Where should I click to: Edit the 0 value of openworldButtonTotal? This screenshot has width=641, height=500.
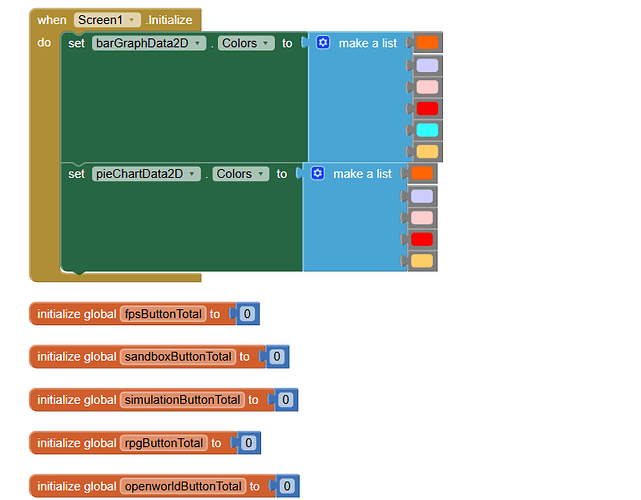tap(287, 486)
